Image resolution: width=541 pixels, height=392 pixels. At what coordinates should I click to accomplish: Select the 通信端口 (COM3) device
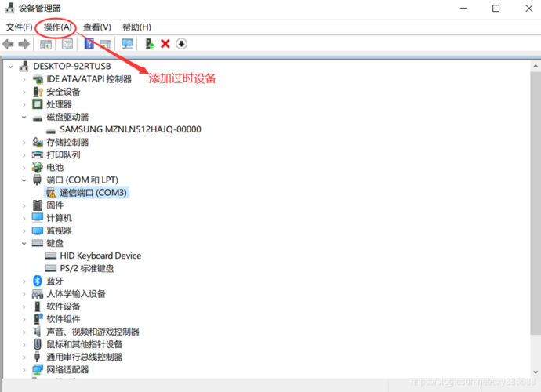[x=93, y=192]
